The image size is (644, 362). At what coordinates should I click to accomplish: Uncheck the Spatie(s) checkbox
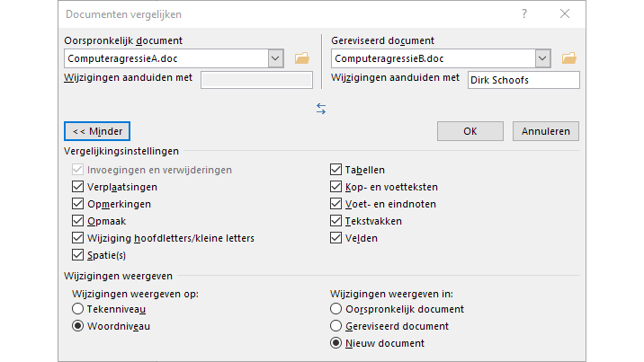78,255
